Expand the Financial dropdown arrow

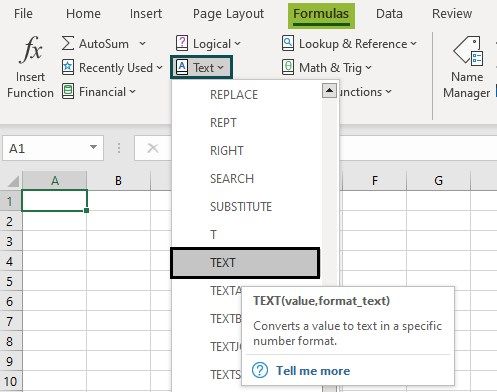tap(132, 92)
